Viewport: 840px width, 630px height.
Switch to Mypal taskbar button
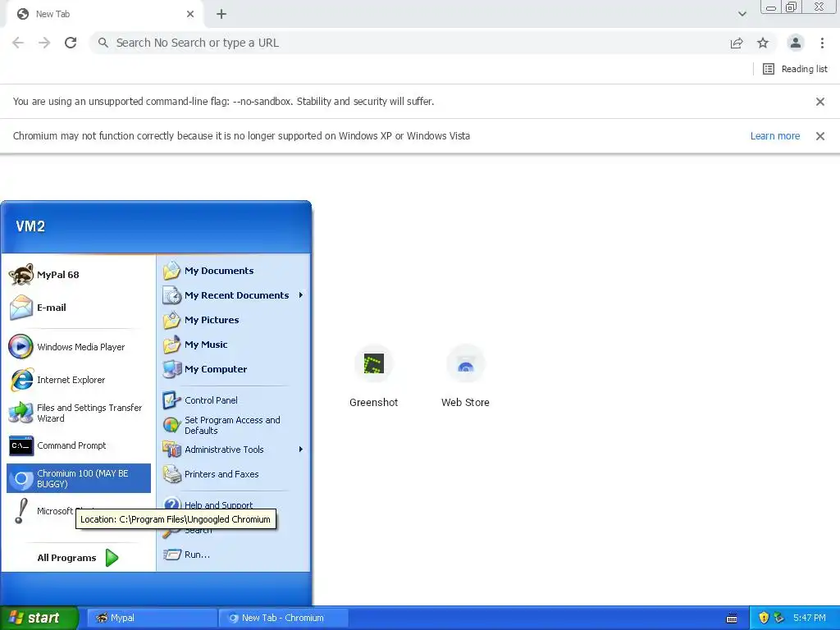point(152,618)
